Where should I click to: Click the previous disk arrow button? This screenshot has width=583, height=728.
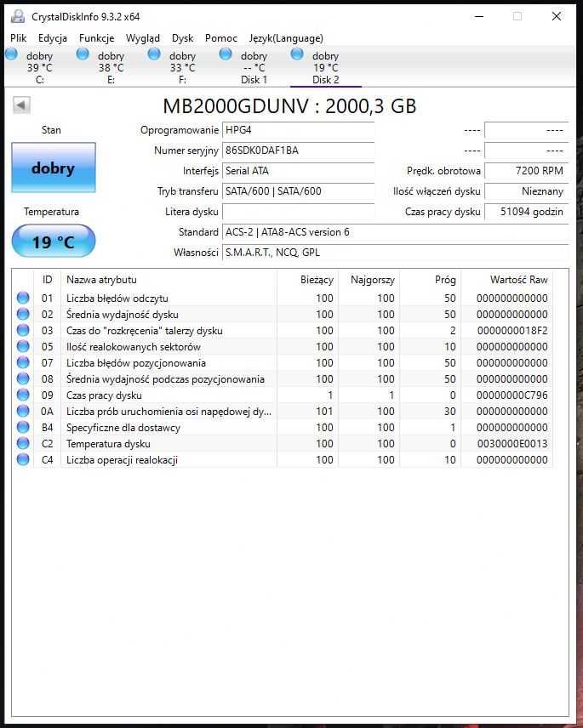21,105
